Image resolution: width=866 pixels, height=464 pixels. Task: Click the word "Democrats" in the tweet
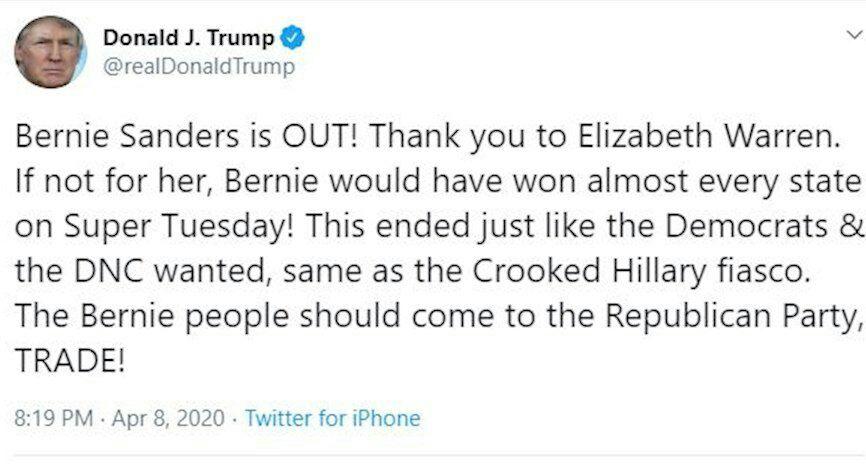[x=747, y=226]
